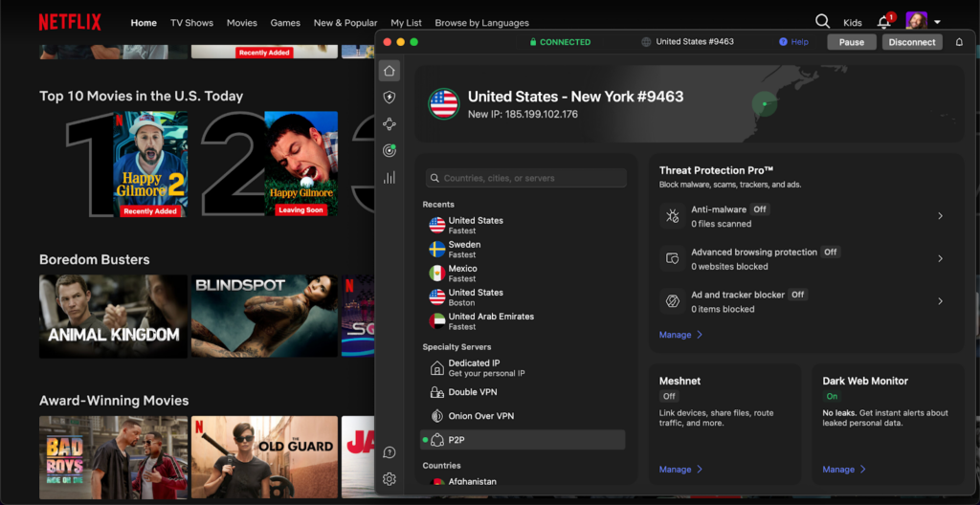Click Ad and tracker blocker Off badge
This screenshot has height=505, width=980.
pos(797,295)
